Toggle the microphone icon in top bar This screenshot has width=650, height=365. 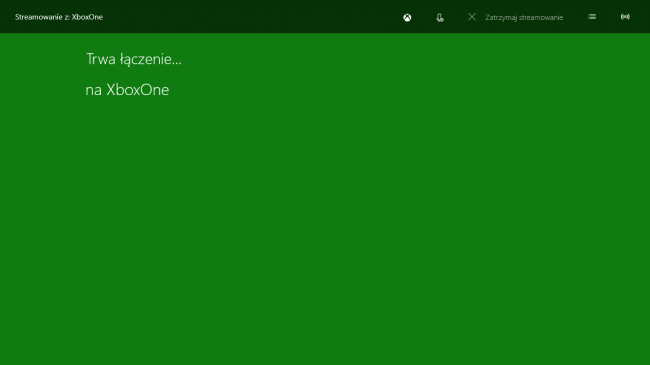point(440,17)
